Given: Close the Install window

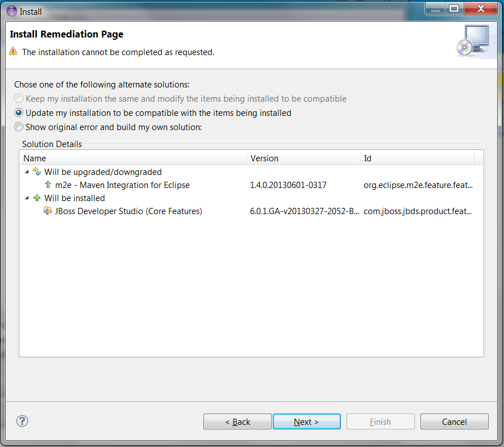Looking at the screenshot, I should coord(481,9).
